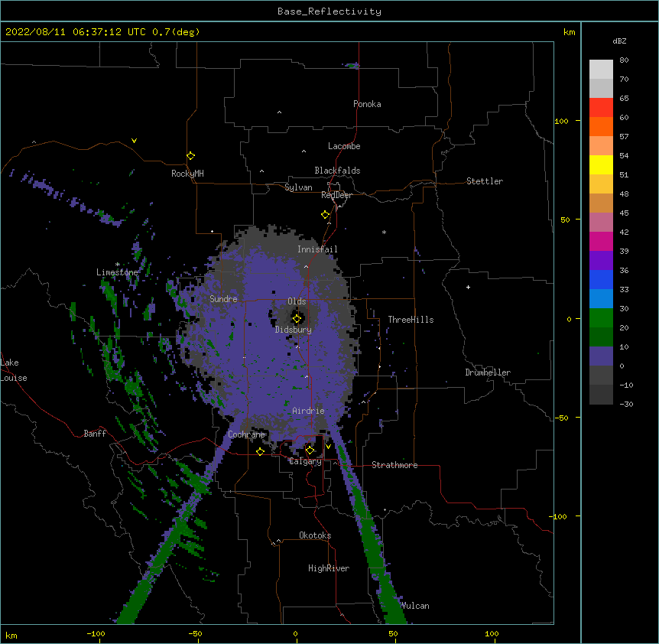Click the -100 tick label on the vertical axis
659x644 pixels.
point(559,516)
